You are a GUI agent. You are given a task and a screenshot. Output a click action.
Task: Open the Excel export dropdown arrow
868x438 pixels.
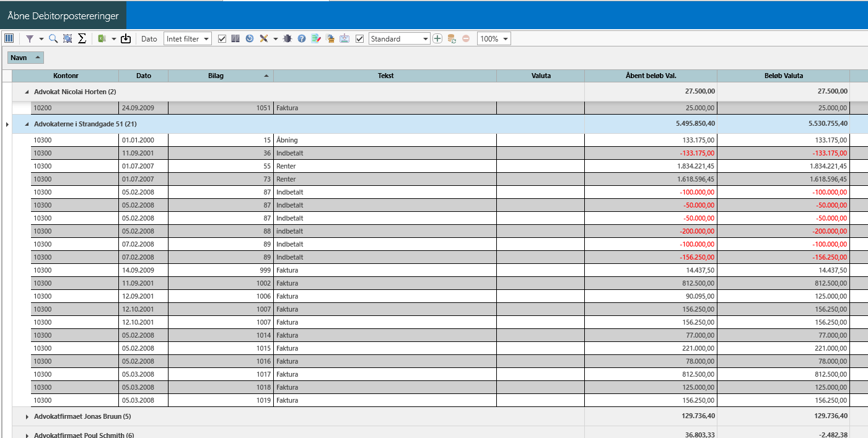click(114, 39)
